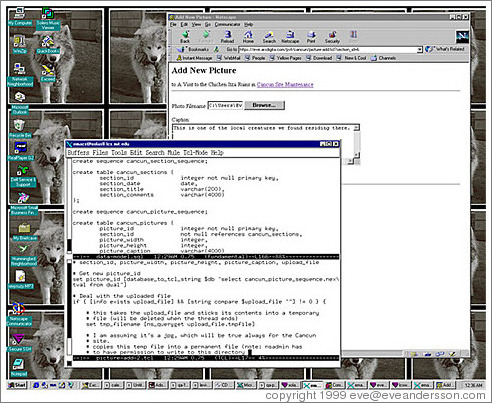Click the data-model.sql mode line

[x=206, y=257]
